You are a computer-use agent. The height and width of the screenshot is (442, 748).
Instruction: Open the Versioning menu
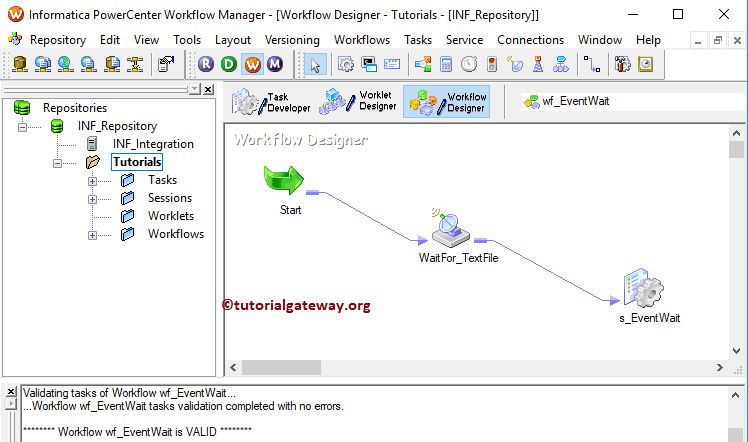(292, 40)
